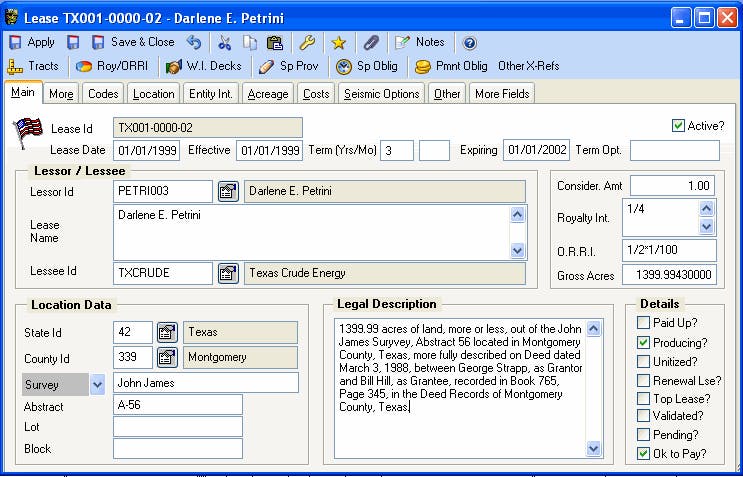743x477 pixels.
Task: Click the paperclip attachments icon
Action: [x=371, y=43]
